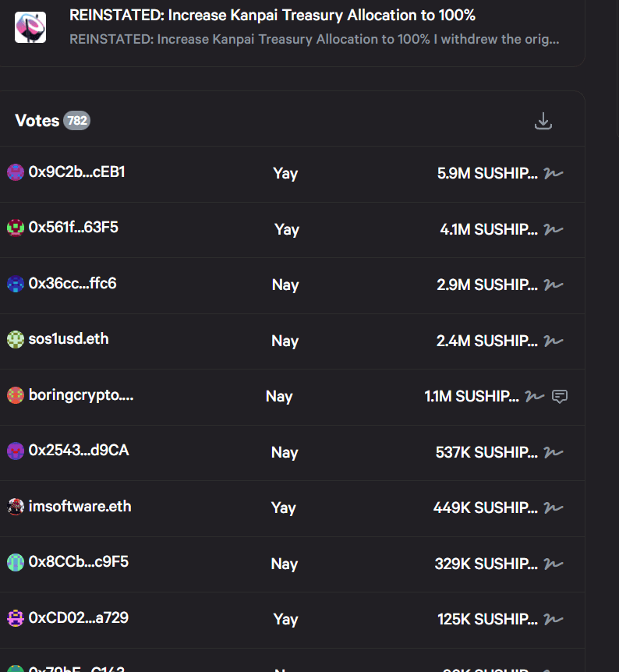This screenshot has height=672, width=619.
Task: Download the votes list
Action: tap(543, 121)
